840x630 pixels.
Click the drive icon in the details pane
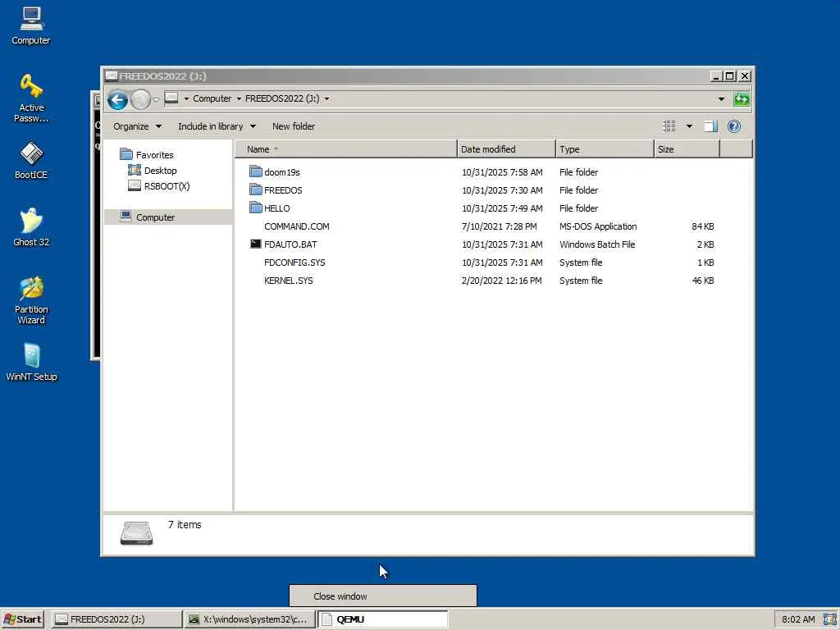[x=137, y=533]
